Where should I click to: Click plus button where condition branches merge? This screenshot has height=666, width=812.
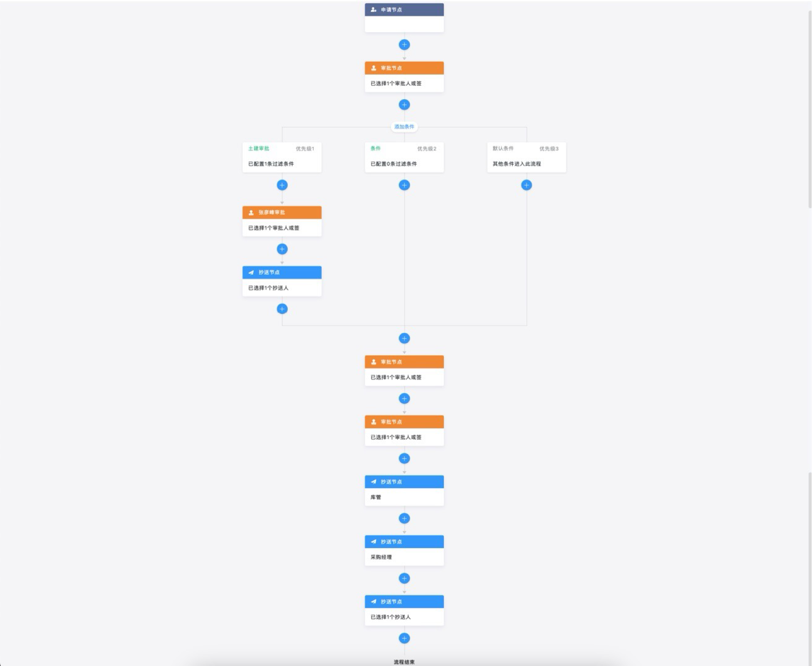[404, 338]
